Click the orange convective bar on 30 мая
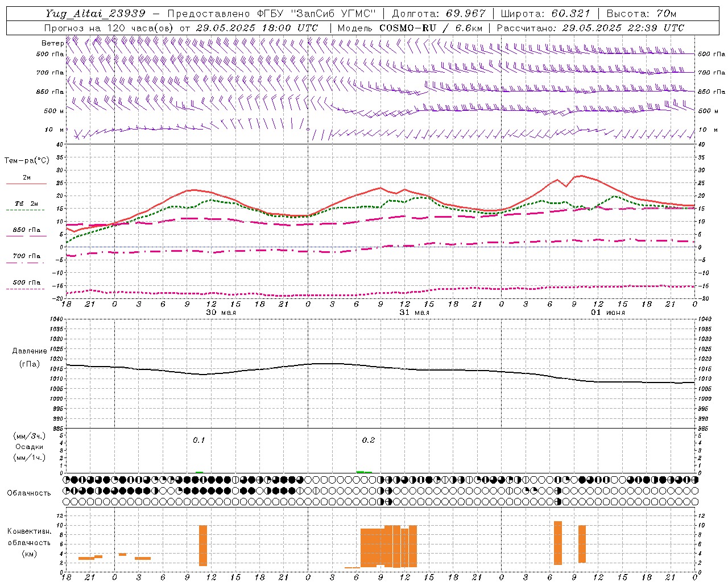728x582 pixels. [x=203, y=546]
